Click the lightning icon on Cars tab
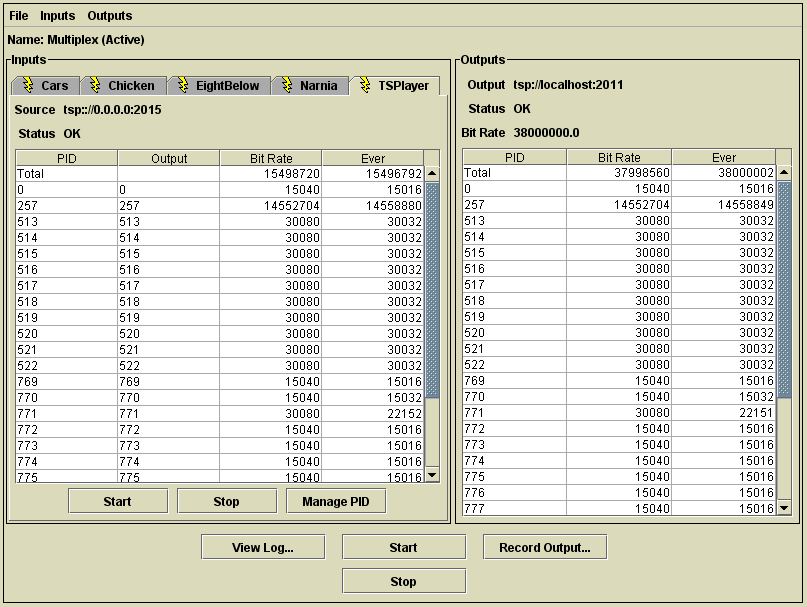Image resolution: width=807 pixels, height=607 pixels. (28, 85)
